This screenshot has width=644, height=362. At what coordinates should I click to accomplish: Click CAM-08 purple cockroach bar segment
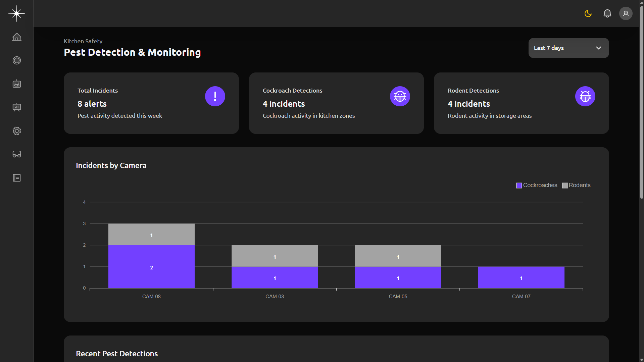(151, 267)
